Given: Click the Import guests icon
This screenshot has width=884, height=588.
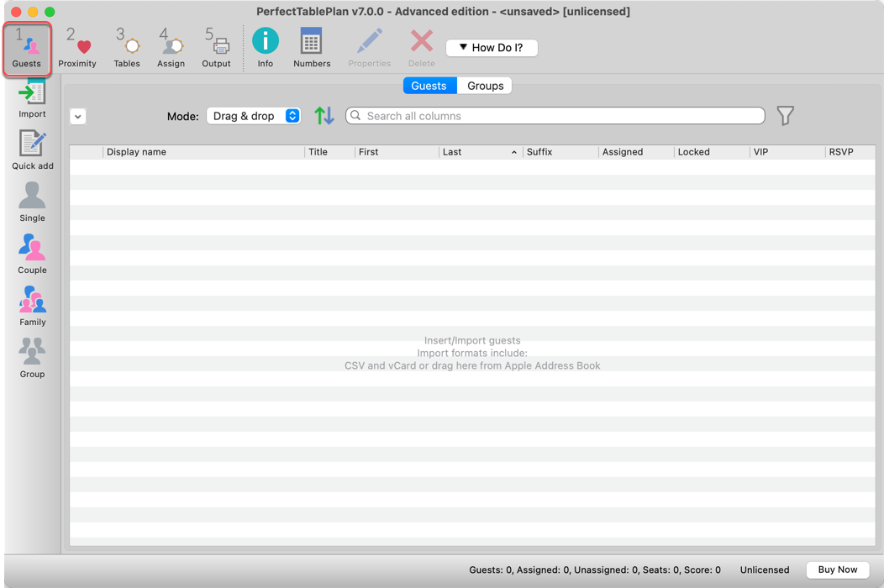Looking at the screenshot, I should pos(32,97).
